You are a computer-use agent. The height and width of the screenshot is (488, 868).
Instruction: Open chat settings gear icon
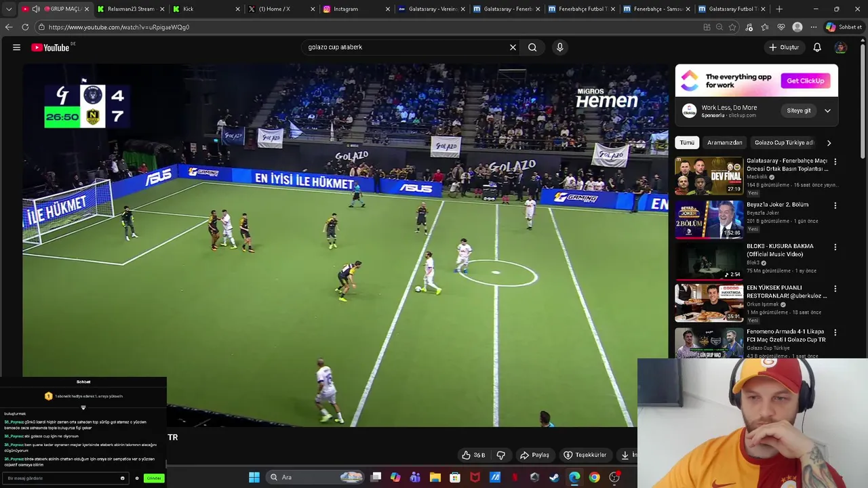(137, 479)
